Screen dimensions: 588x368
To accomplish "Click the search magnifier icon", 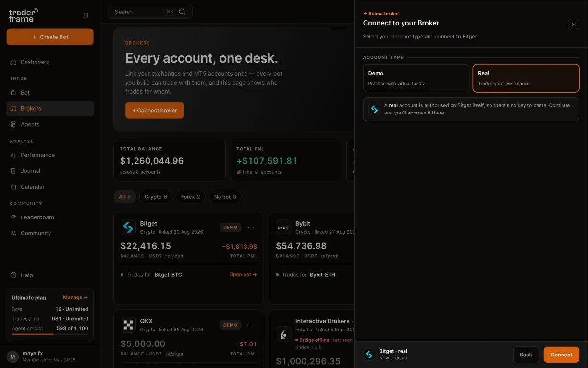I will point(182,12).
